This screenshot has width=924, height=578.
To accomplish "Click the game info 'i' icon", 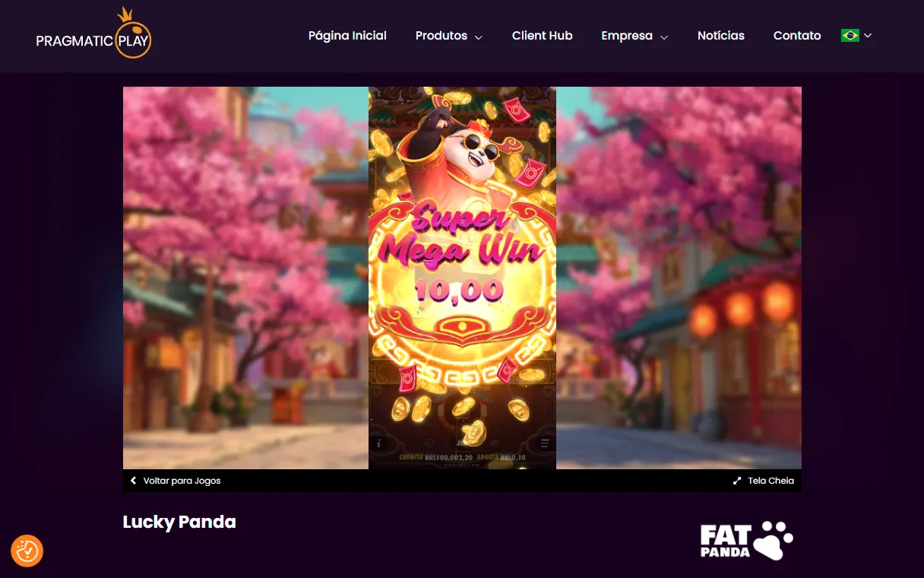I will (x=379, y=443).
